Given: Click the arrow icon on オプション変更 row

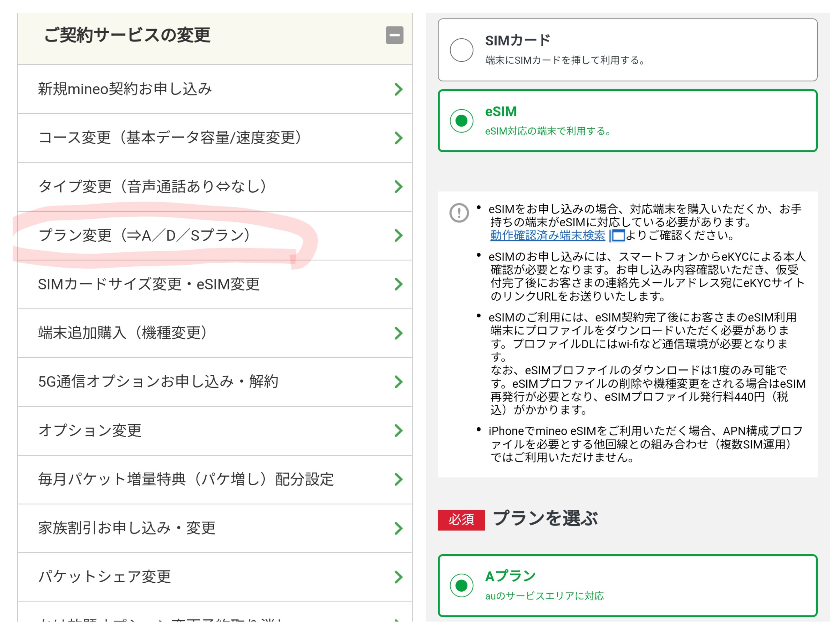Looking at the screenshot, I should [398, 431].
